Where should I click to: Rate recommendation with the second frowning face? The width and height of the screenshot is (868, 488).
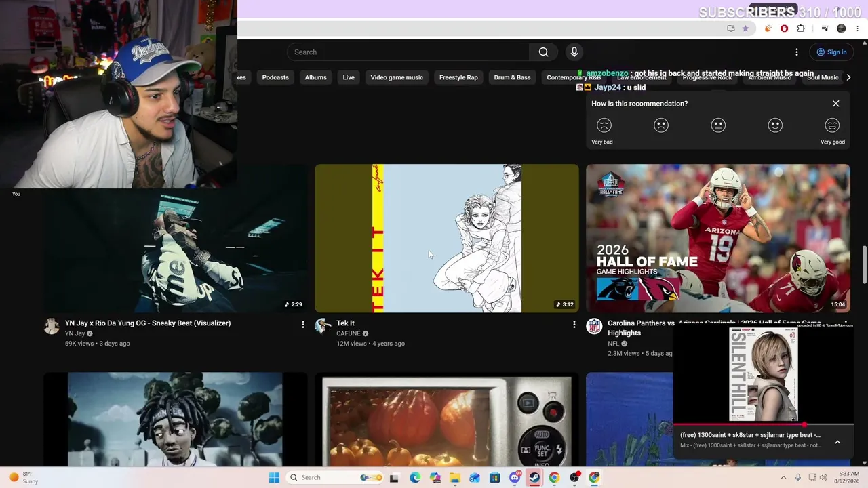click(661, 125)
